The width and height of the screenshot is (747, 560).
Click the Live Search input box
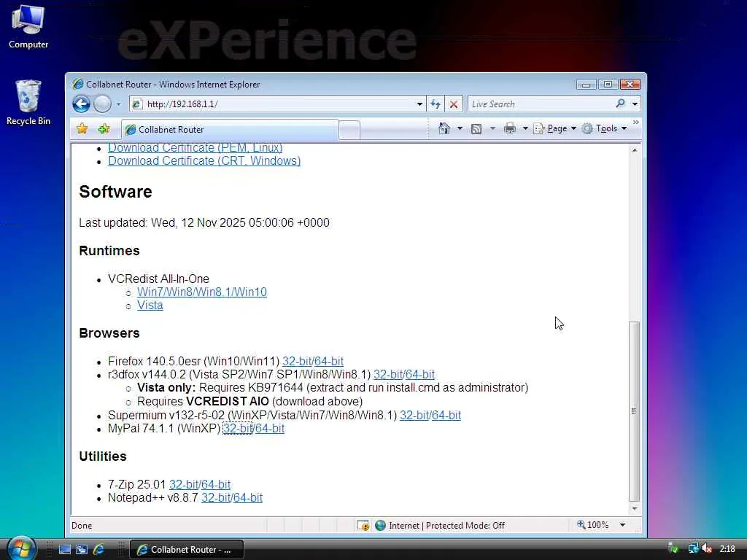tap(541, 104)
